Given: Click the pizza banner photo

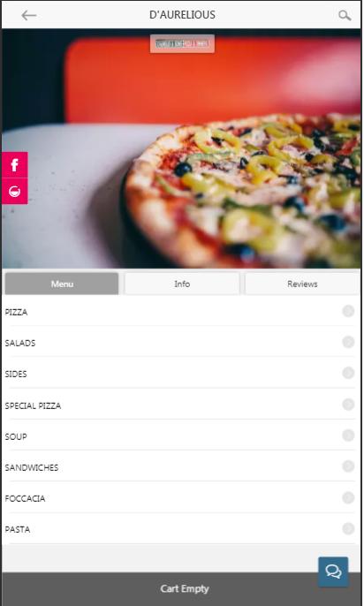Looking at the screenshot, I should pyautogui.click(x=182, y=148).
